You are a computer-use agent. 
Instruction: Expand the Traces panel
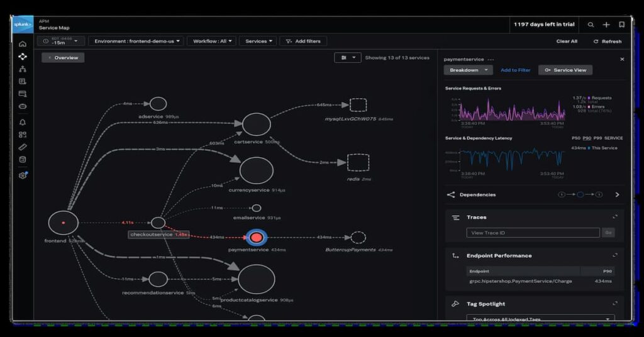click(x=615, y=217)
